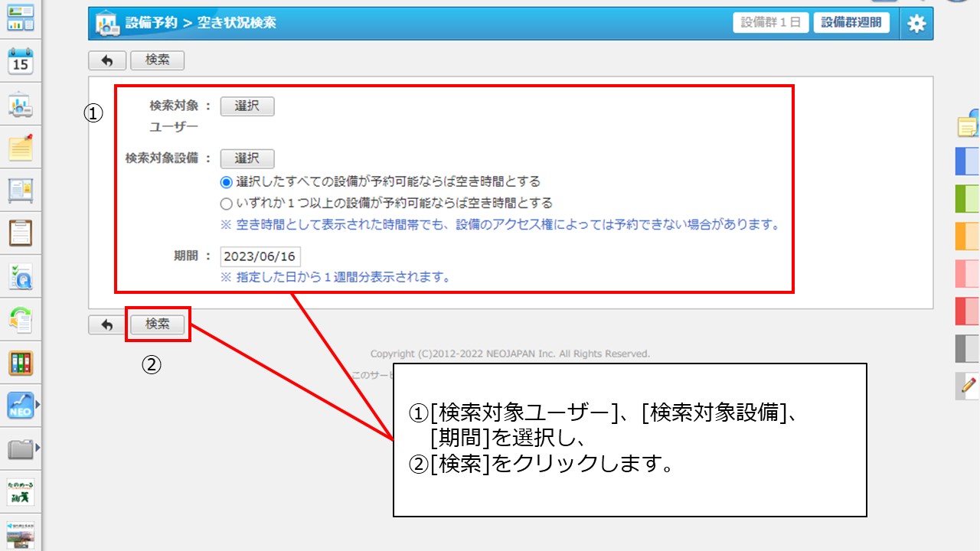Click the 期間 label
The height and width of the screenshot is (551, 980).
tap(187, 256)
